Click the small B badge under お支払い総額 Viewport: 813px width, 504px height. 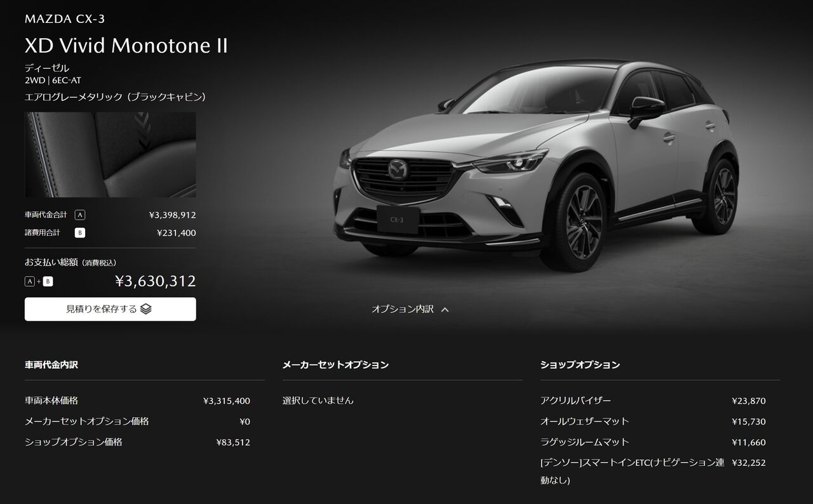48,281
